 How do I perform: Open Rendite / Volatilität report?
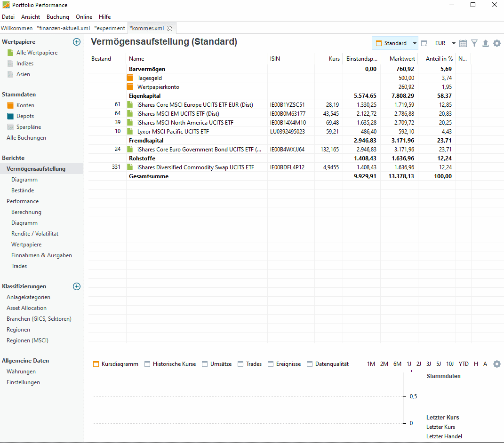click(x=35, y=234)
